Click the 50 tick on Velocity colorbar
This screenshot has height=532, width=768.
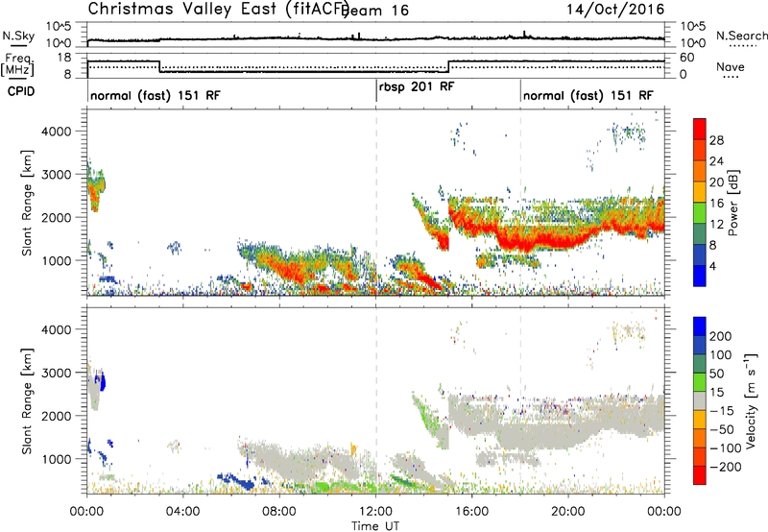[x=716, y=374]
